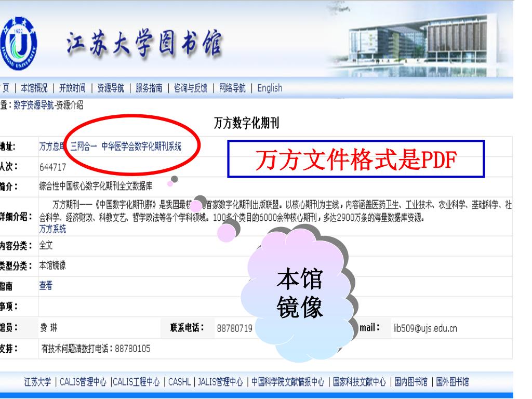Viewport: 532px width, 399px height.
Task: Switch to the English site version
Action: point(270,88)
